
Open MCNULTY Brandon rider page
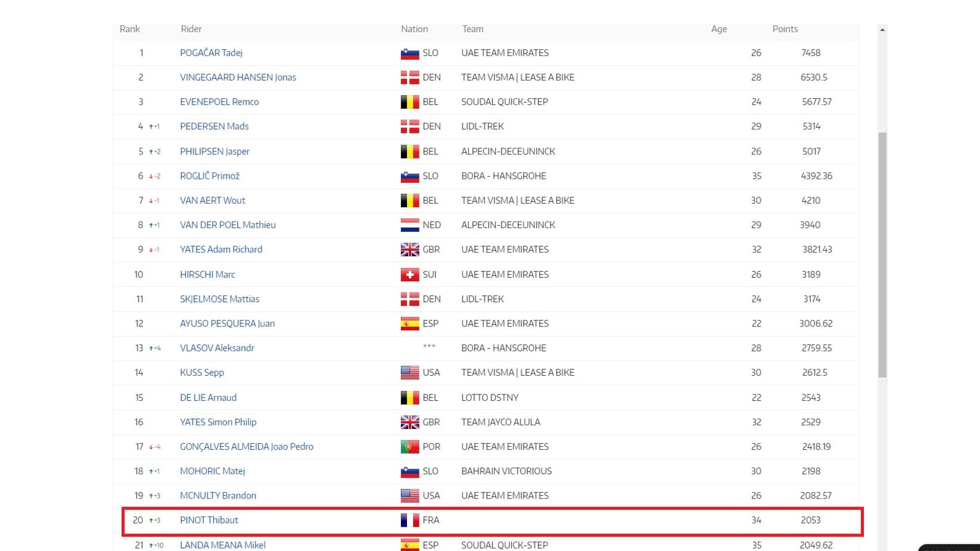218,495
